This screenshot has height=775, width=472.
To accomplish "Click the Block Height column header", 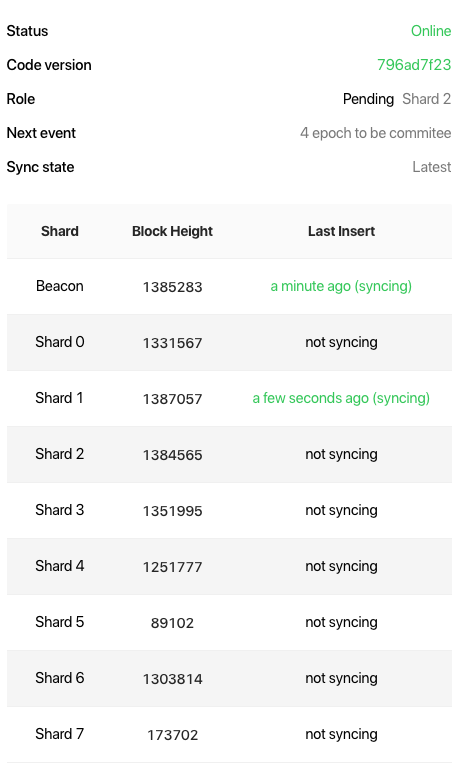I will (x=172, y=231).
